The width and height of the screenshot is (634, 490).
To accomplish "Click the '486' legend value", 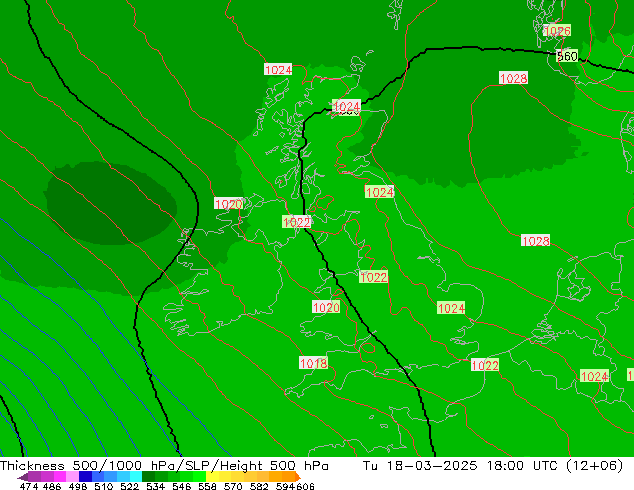I will coord(52,486).
